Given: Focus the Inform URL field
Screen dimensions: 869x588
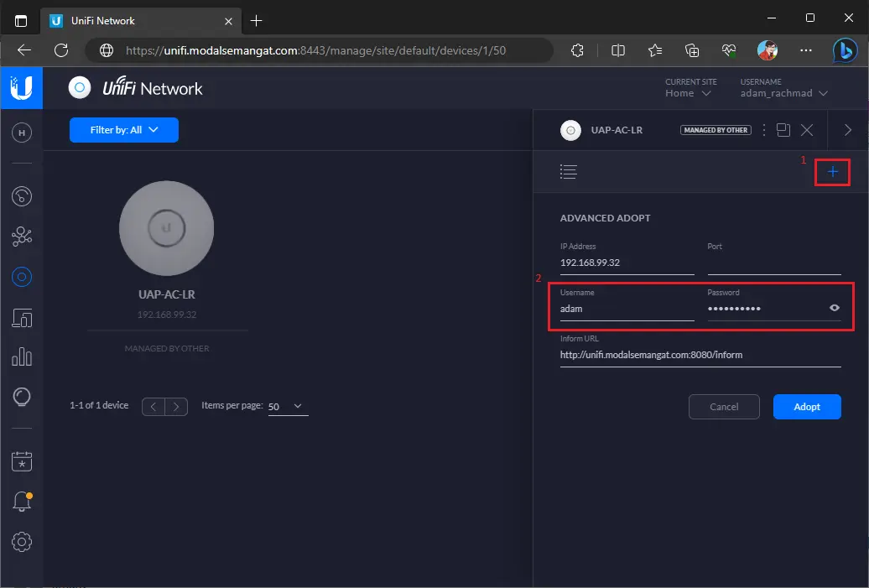Looking at the screenshot, I should point(700,355).
